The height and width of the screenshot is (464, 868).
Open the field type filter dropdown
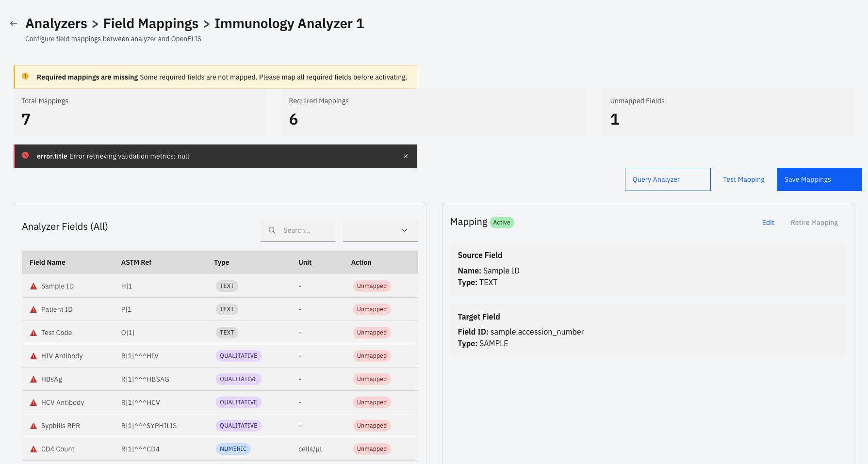click(380, 230)
